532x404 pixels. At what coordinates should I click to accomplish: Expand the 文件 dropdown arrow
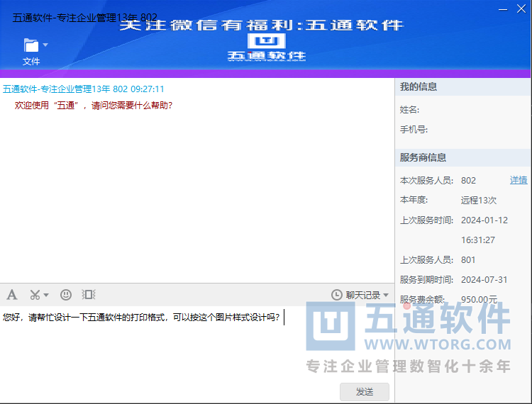pyautogui.click(x=45, y=45)
